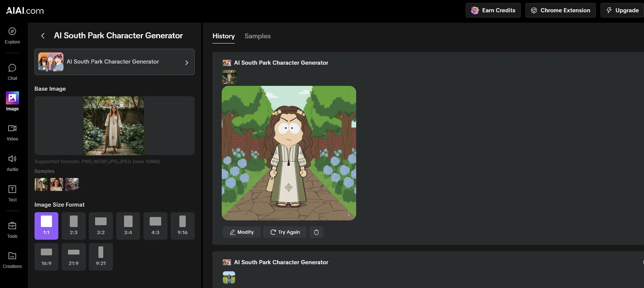Click the small source thumbnail above result

(230, 77)
